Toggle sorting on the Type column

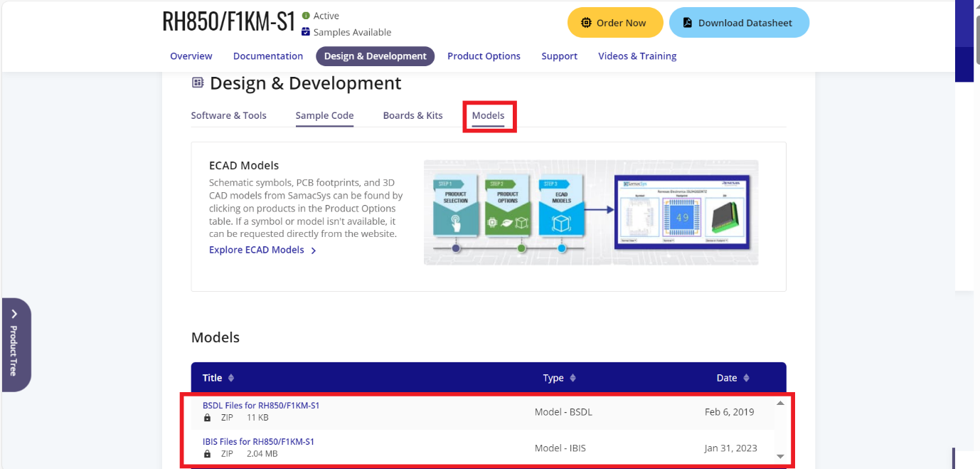point(572,377)
